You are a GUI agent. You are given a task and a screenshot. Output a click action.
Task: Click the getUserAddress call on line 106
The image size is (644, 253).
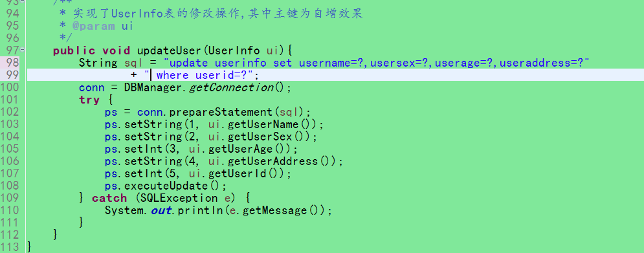click(273, 161)
